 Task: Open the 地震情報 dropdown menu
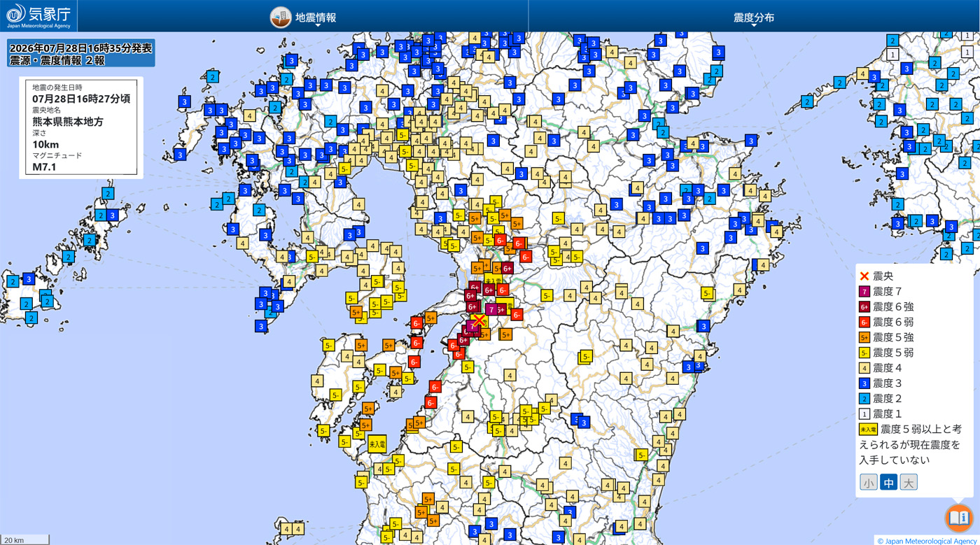304,17
